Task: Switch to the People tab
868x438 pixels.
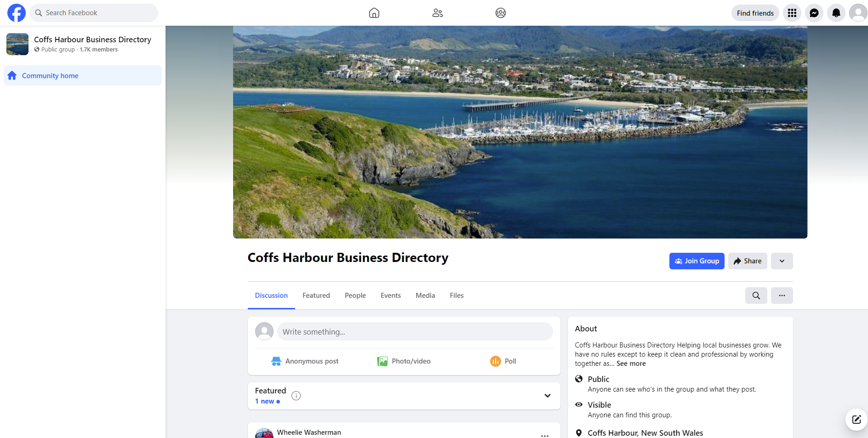Action: 355,296
